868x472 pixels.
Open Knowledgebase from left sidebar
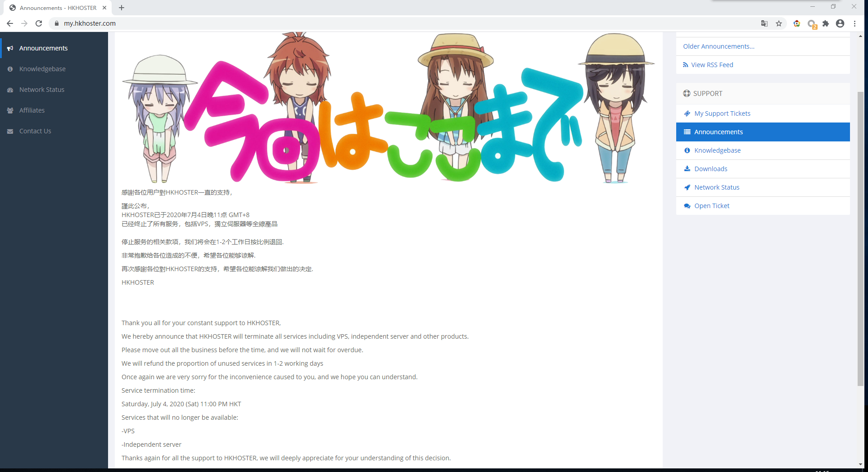pyautogui.click(x=54, y=69)
